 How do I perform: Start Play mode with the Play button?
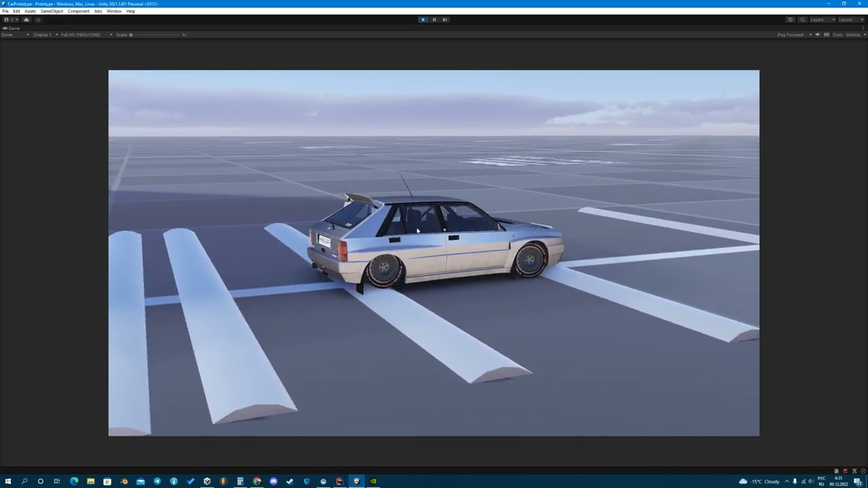click(x=423, y=20)
